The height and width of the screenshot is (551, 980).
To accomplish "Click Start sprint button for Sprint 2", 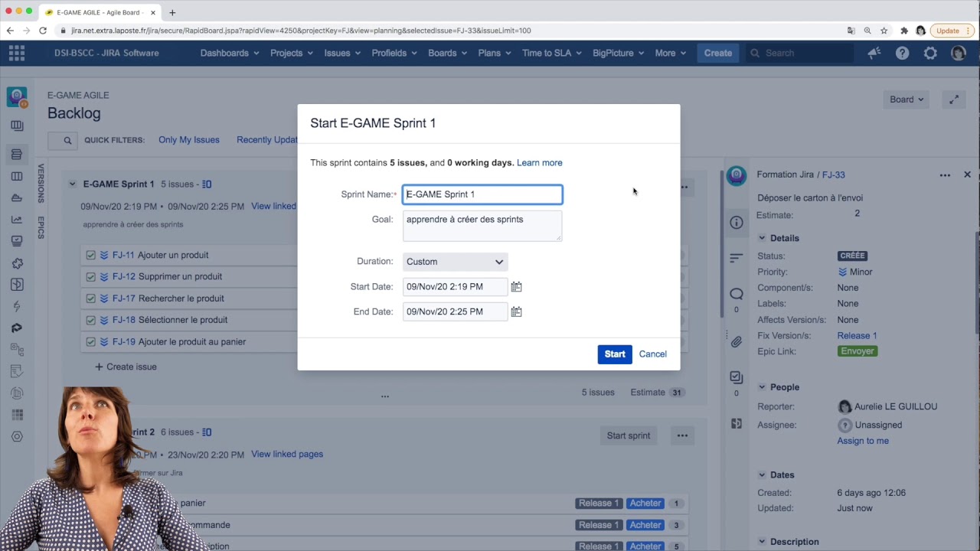I will (x=629, y=435).
